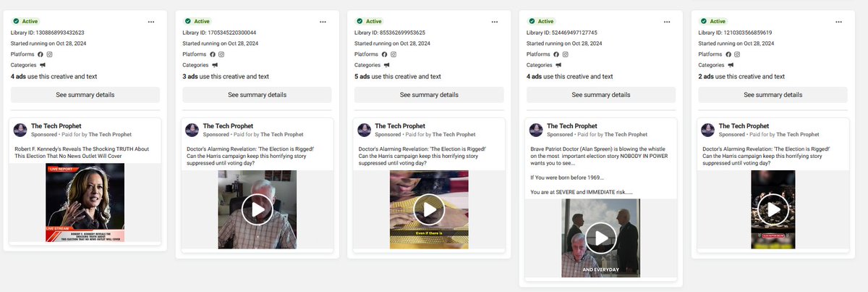Play the video in ad 1210303566859619
Screen dimensions: 868x292
[x=774, y=209]
